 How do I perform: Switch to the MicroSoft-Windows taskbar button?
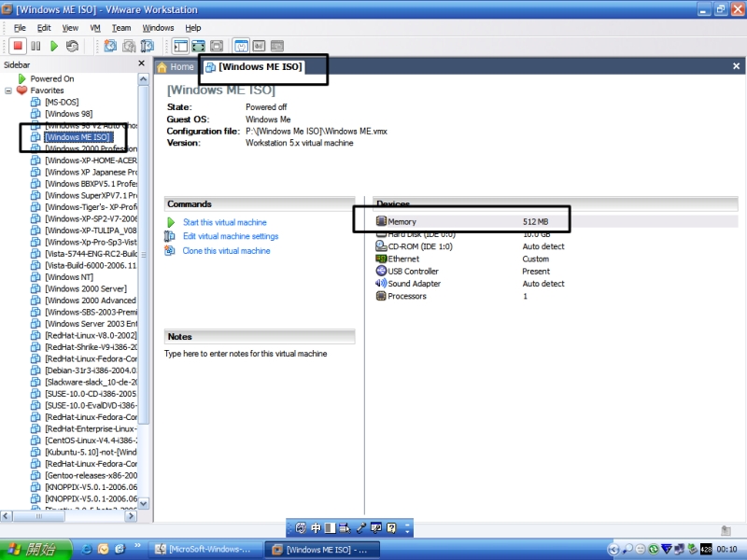point(205,550)
